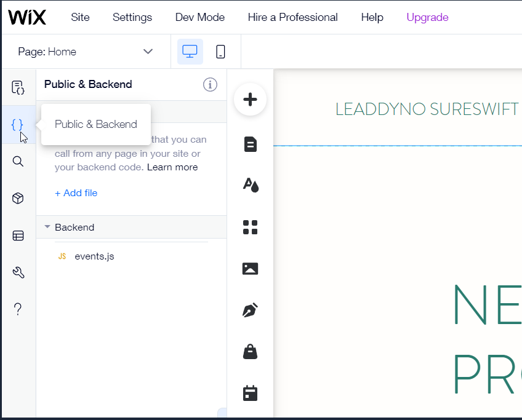522x420 pixels.
Task: Select the LEADDYNO SURESWIFT site title
Action: 427,109
